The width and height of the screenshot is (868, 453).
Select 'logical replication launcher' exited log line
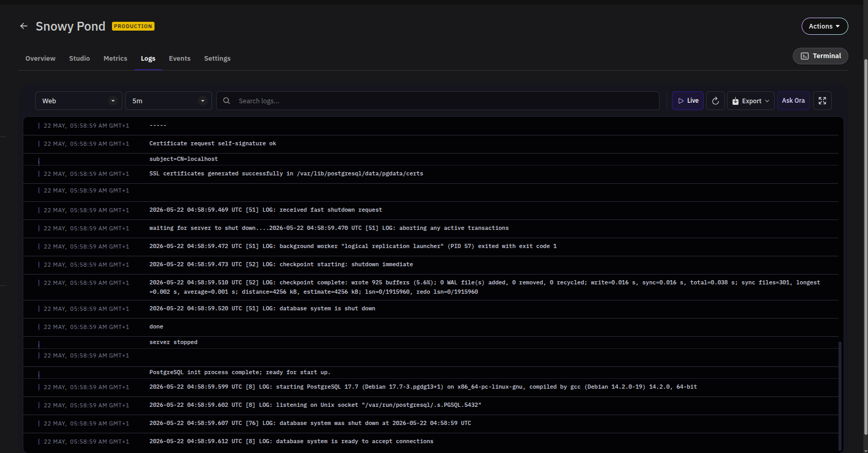(x=431, y=246)
